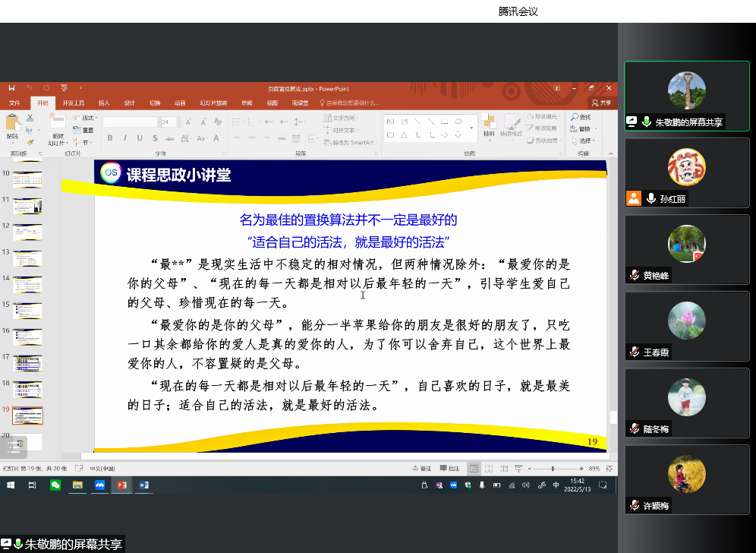Screen dimensions: 756x553
Task: Toggle Bold formatting
Action: coord(110,138)
